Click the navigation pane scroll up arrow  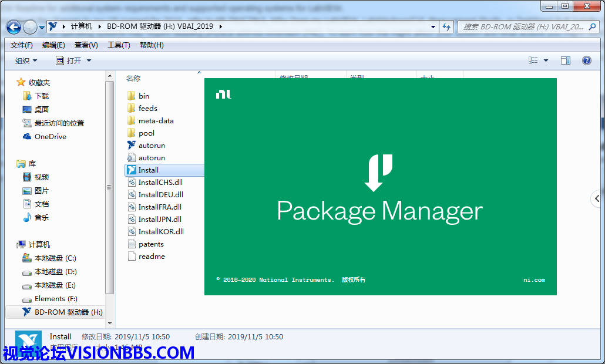(110, 76)
